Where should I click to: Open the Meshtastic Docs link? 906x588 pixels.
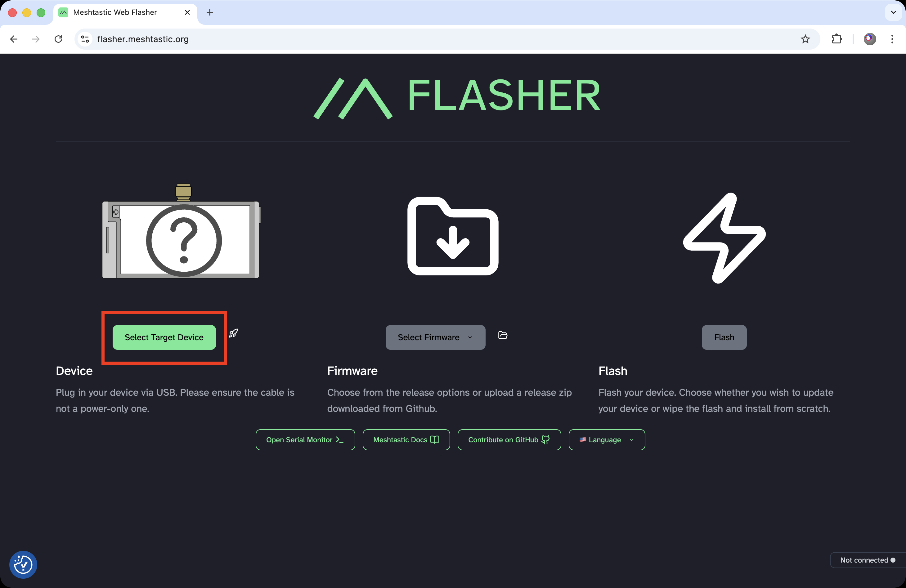[406, 439]
